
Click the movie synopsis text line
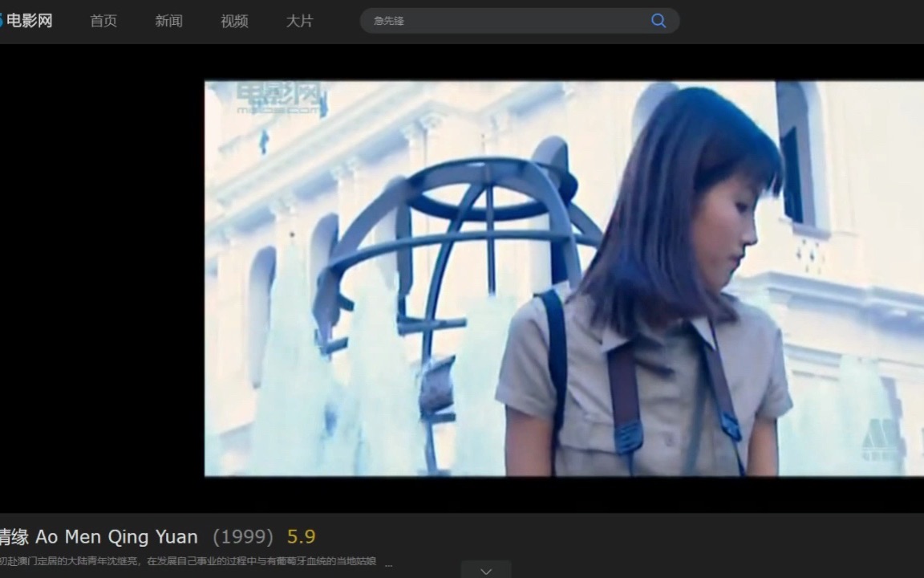coord(188,561)
